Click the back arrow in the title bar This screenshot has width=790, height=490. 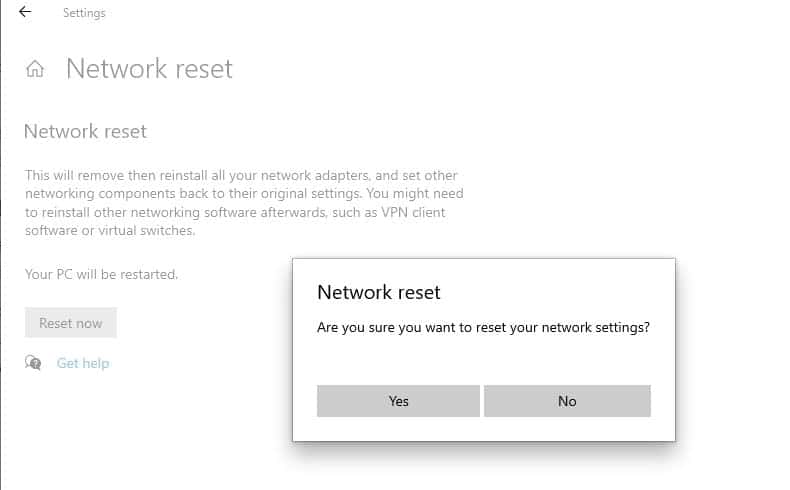tap(25, 13)
